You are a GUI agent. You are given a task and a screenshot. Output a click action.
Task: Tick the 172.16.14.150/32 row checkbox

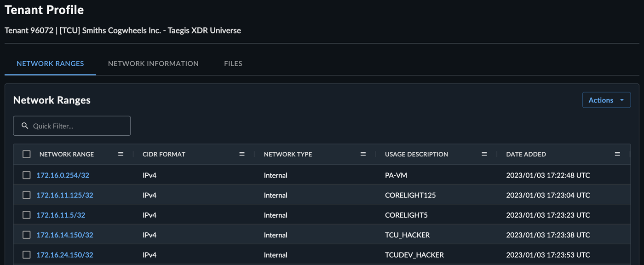[27, 235]
